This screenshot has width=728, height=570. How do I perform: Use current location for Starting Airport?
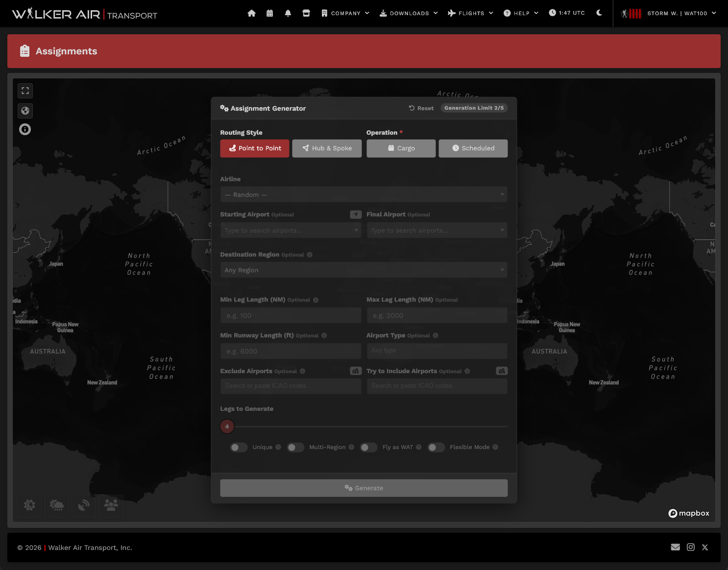point(356,214)
